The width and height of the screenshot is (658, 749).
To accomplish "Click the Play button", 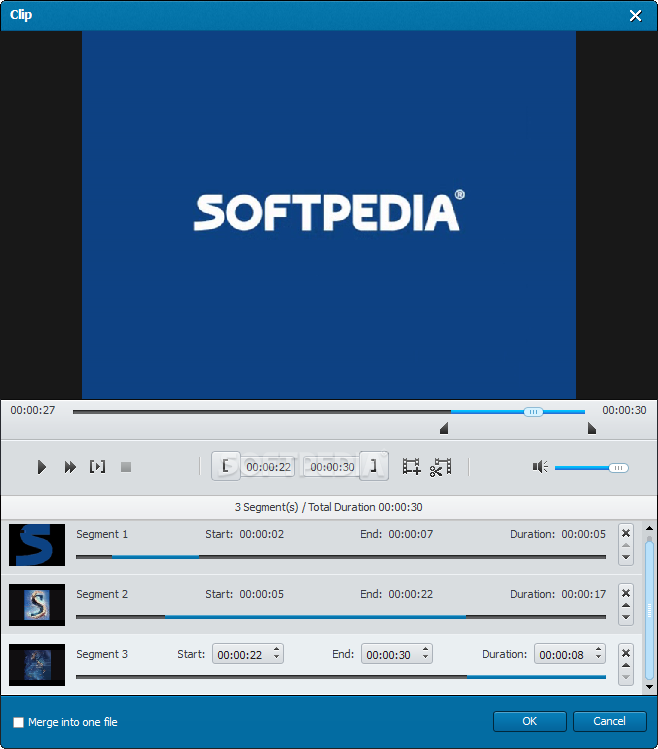I will (42, 467).
